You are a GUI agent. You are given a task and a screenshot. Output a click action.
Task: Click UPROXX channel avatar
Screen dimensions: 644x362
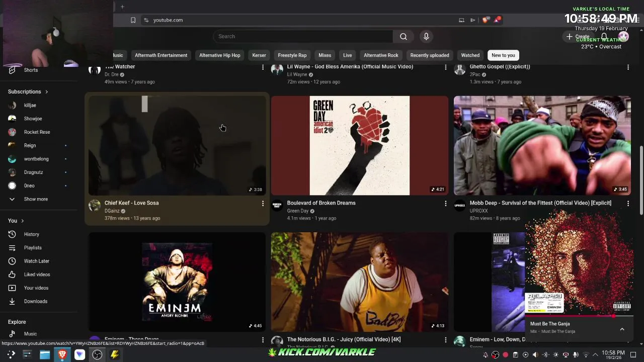click(460, 205)
